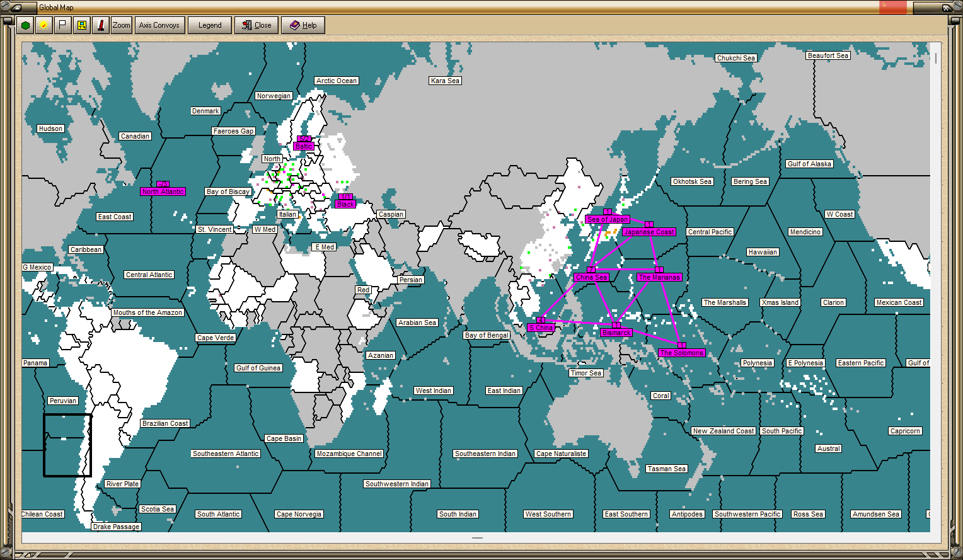Click the Southwestern Indian label
This screenshot has height=560, width=963.
pyautogui.click(x=397, y=484)
